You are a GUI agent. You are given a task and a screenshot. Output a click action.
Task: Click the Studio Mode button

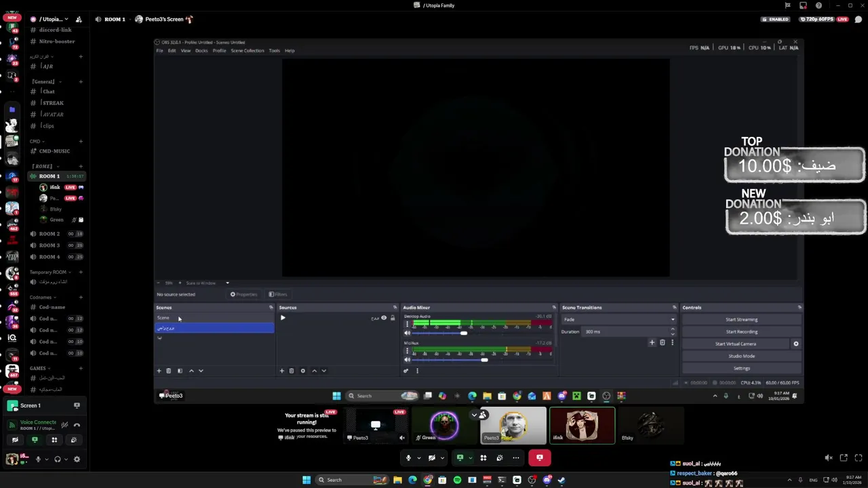(x=742, y=356)
